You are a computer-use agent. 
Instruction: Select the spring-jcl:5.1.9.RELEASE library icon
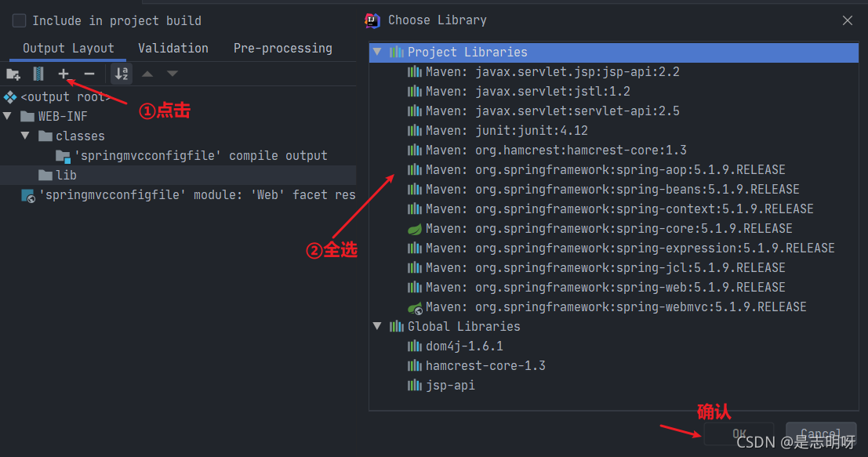[415, 268]
